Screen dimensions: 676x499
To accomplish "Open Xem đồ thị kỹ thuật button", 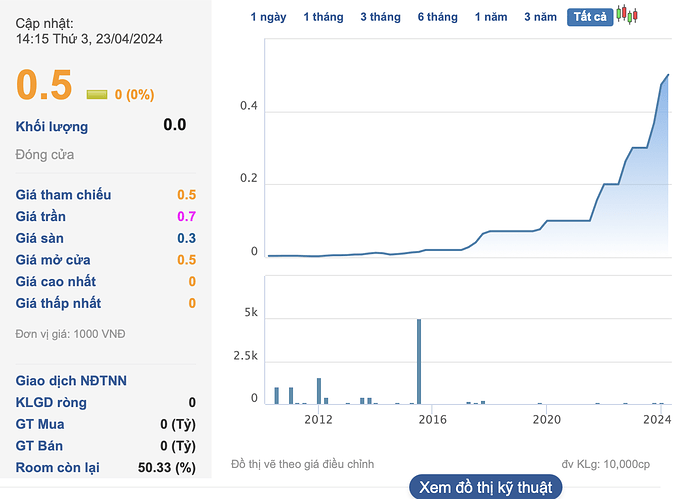I will pyautogui.click(x=485, y=487).
